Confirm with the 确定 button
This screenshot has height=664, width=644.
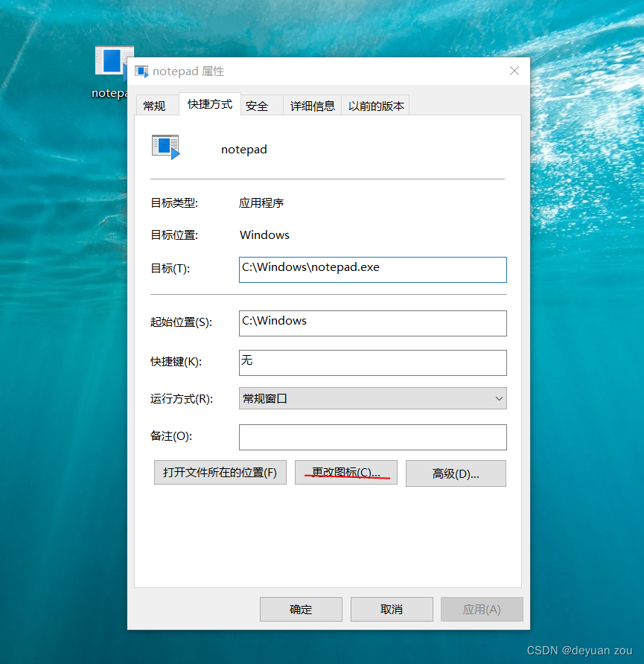point(301,610)
